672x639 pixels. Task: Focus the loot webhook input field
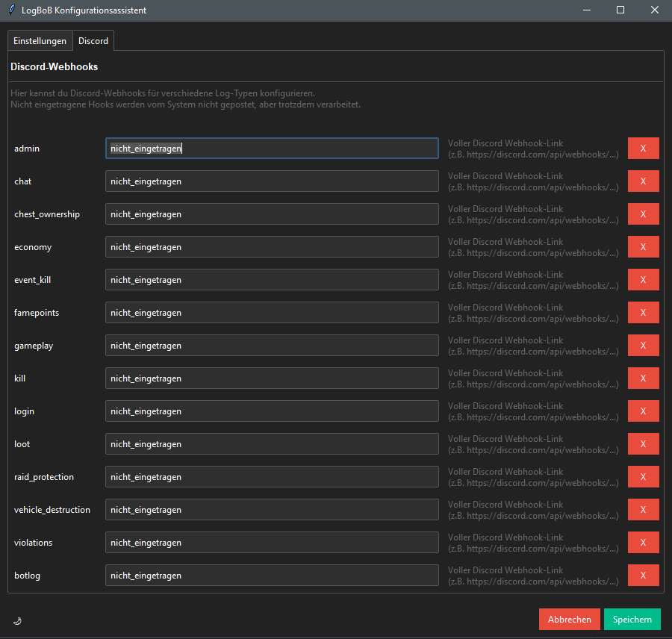[x=272, y=444]
